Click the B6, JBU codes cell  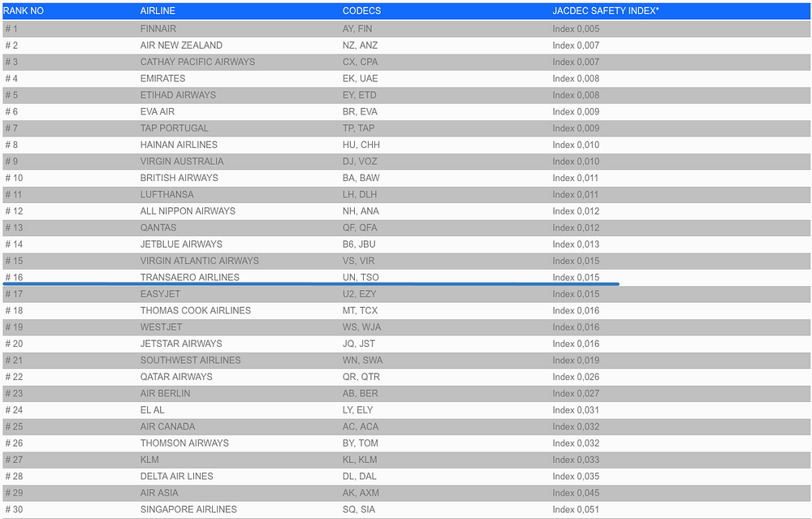coord(359,244)
